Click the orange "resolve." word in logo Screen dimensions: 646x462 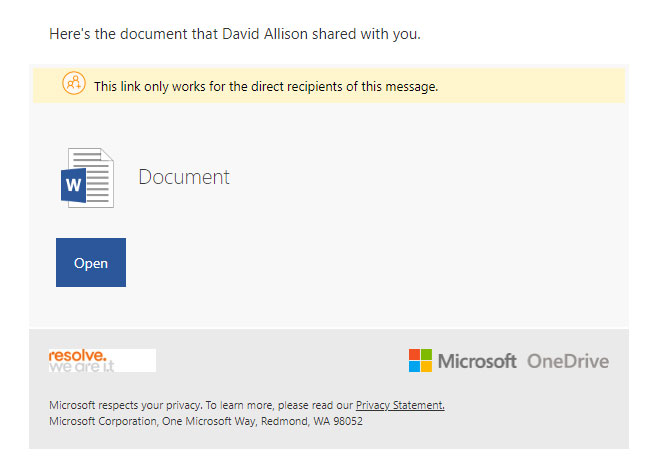pos(77,355)
